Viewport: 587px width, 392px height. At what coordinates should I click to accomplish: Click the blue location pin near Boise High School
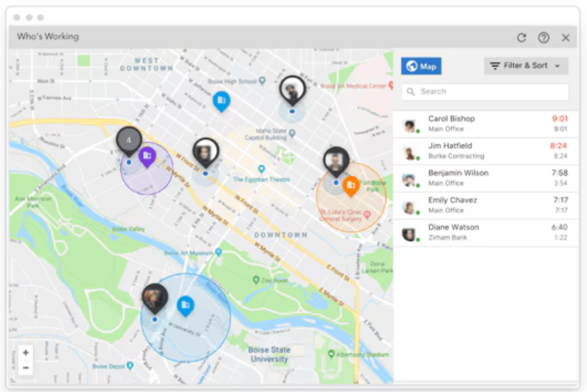pos(221,100)
